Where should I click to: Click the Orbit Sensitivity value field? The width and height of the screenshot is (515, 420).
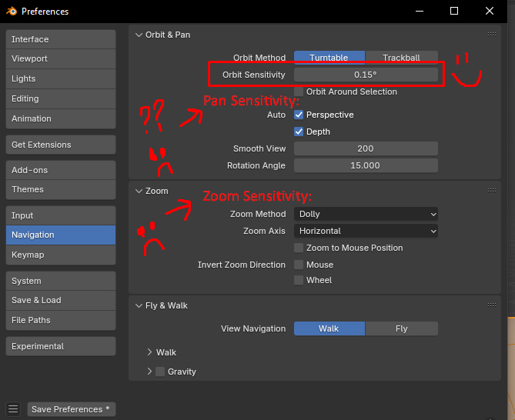tap(366, 75)
